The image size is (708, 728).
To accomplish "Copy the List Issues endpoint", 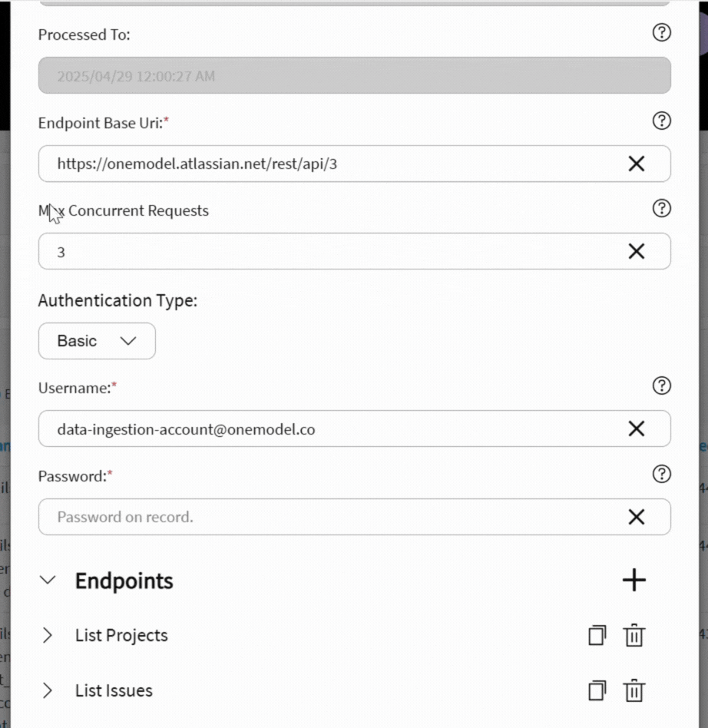I will [x=597, y=691].
